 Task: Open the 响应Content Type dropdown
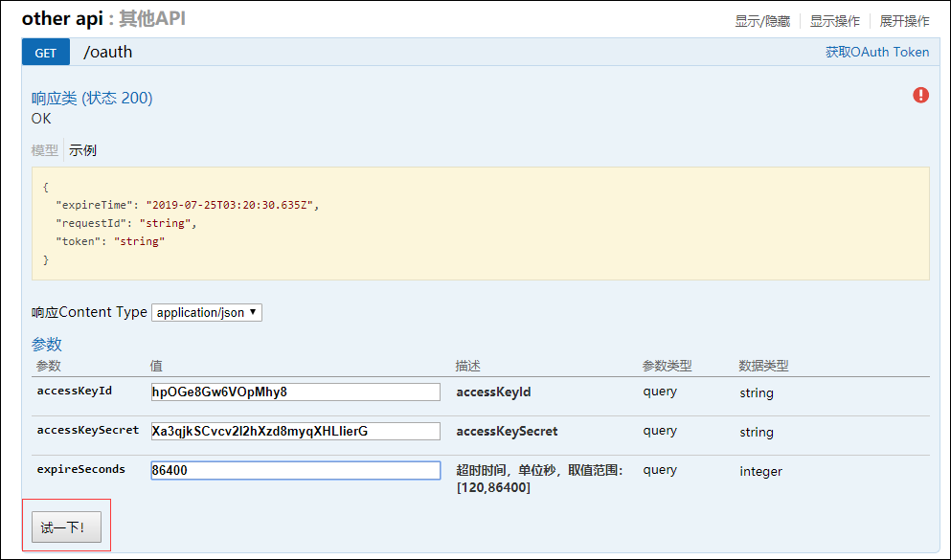[x=207, y=312]
